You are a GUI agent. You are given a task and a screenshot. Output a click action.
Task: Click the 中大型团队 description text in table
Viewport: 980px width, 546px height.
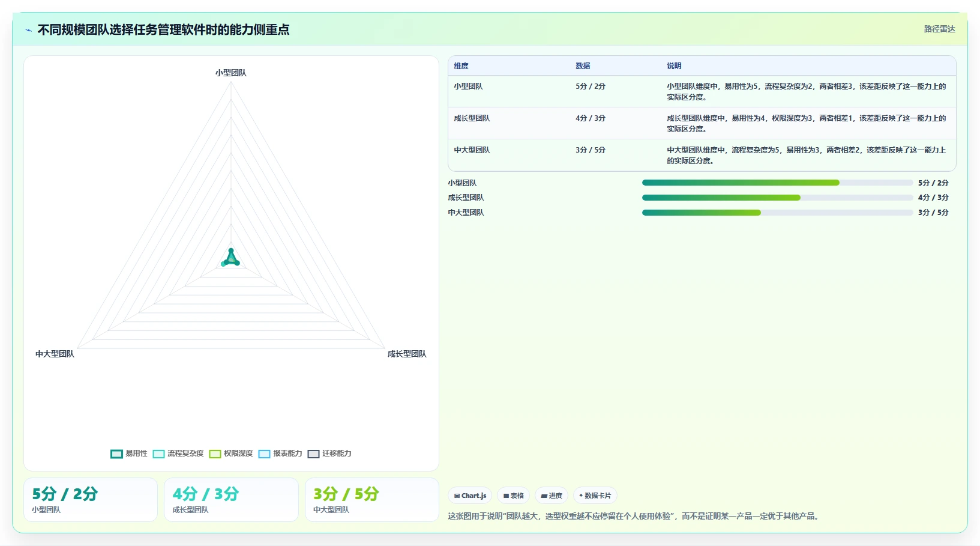pyautogui.click(x=807, y=156)
